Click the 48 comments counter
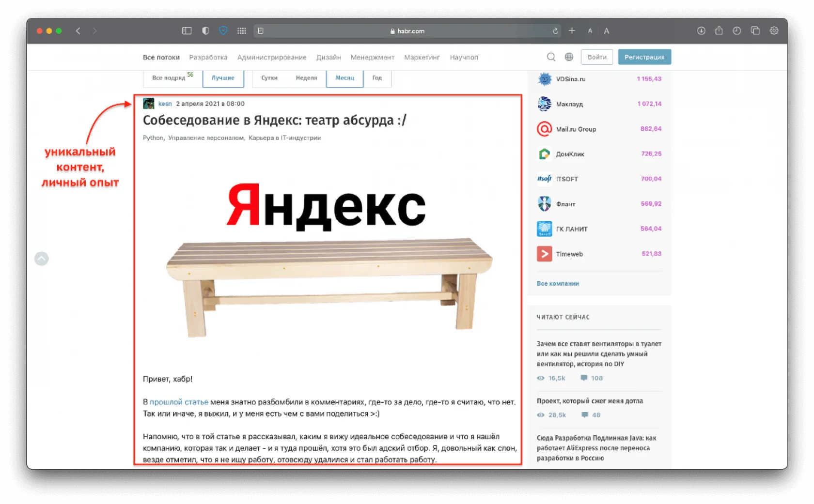The height and width of the screenshot is (504, 814). (x=591, y=415)
